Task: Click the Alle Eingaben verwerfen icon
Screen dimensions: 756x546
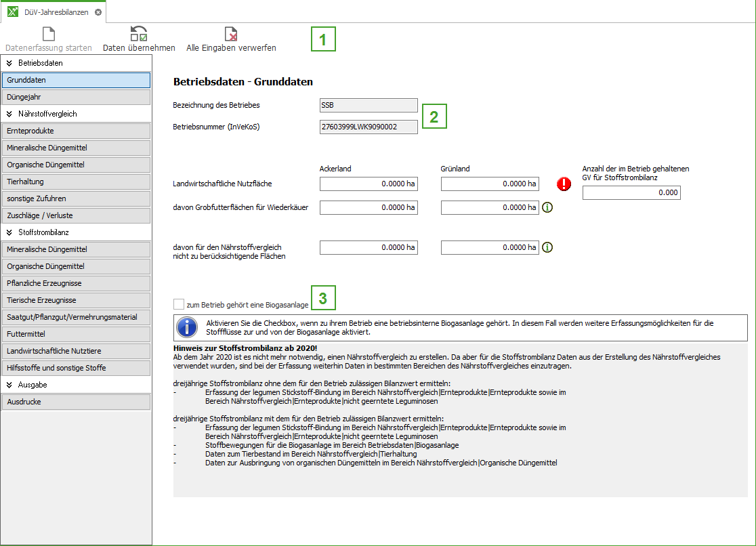Action: coord(231,34)
